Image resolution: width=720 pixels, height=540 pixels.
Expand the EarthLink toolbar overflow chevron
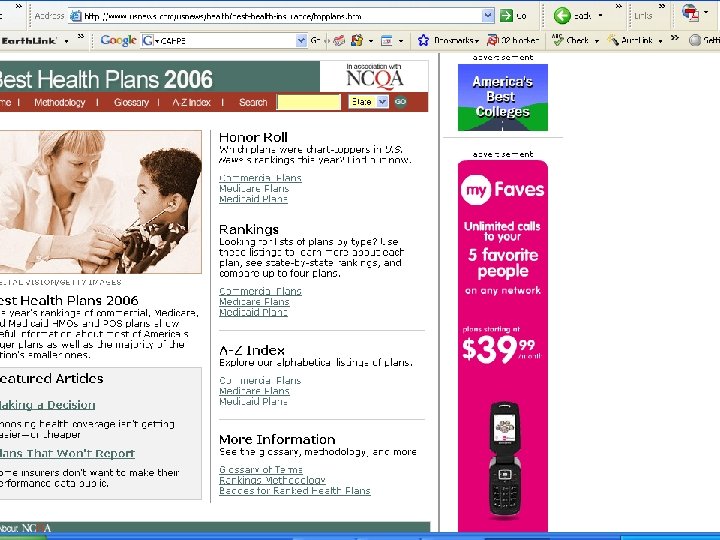tap(81, 36)
